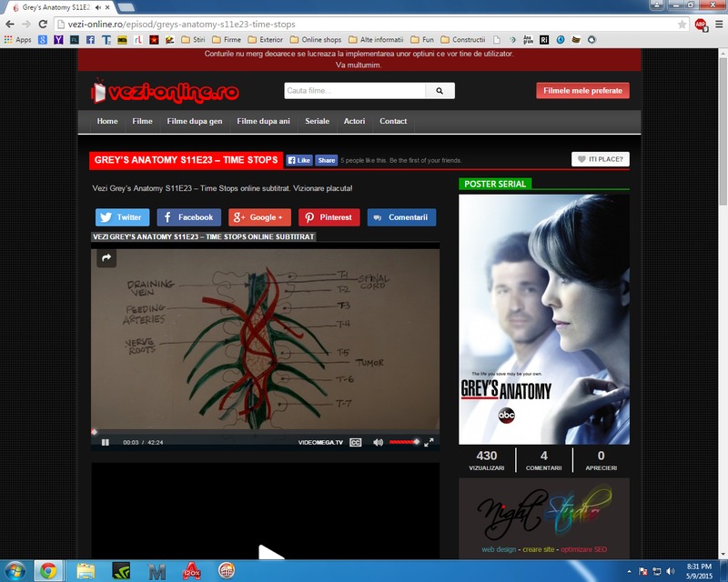
Task: Click the video progress bar
Action: pos(265,432)
